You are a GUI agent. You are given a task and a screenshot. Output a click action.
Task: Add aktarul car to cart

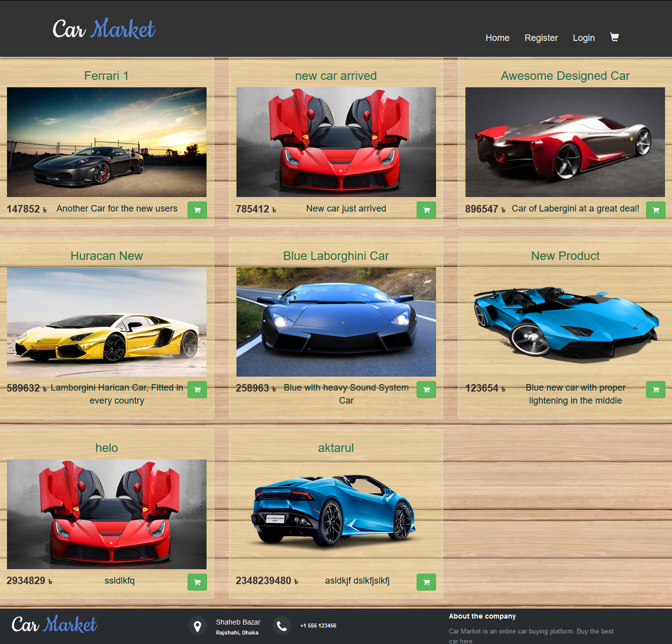point(426,582)
